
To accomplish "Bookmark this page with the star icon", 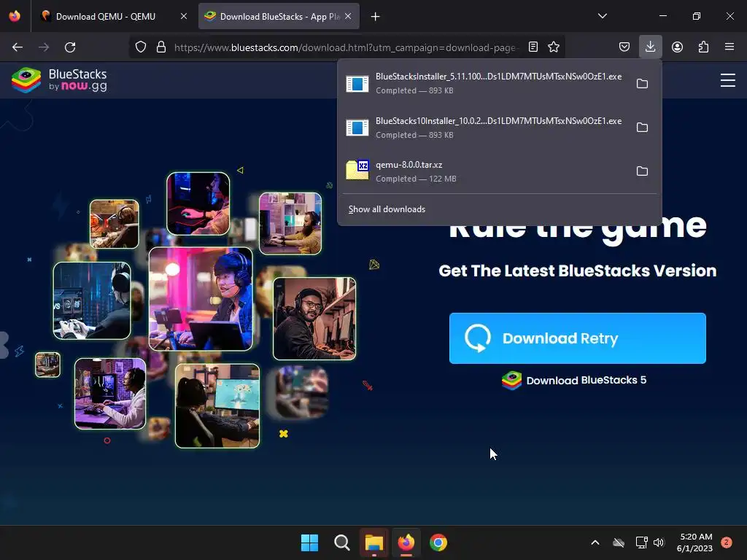I will coord(554,47).
